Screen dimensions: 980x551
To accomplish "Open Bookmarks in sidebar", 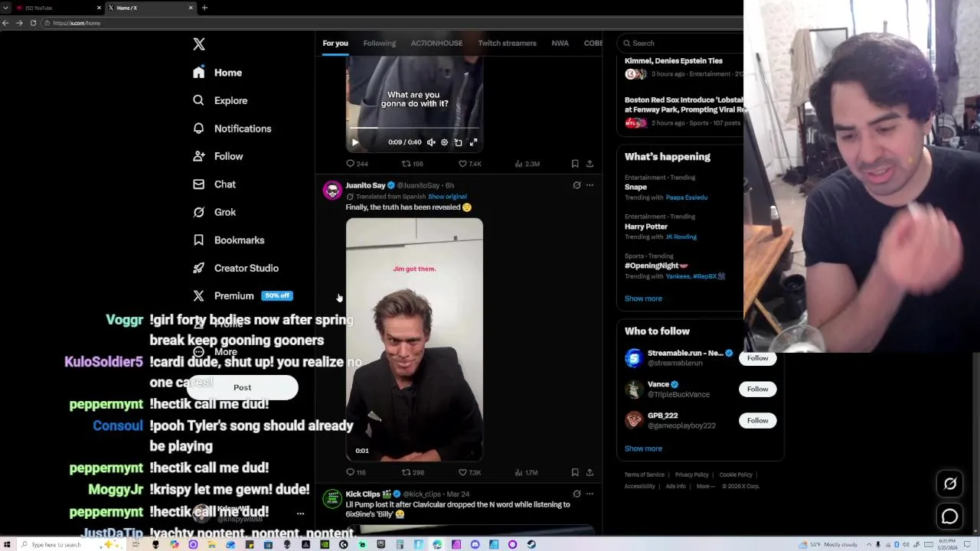I will coord(228,240).
